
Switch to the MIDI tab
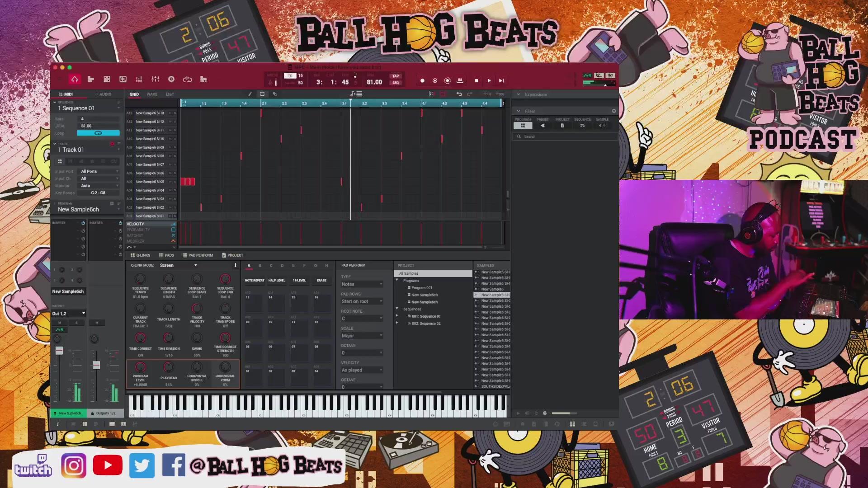(x=66, y=94)
